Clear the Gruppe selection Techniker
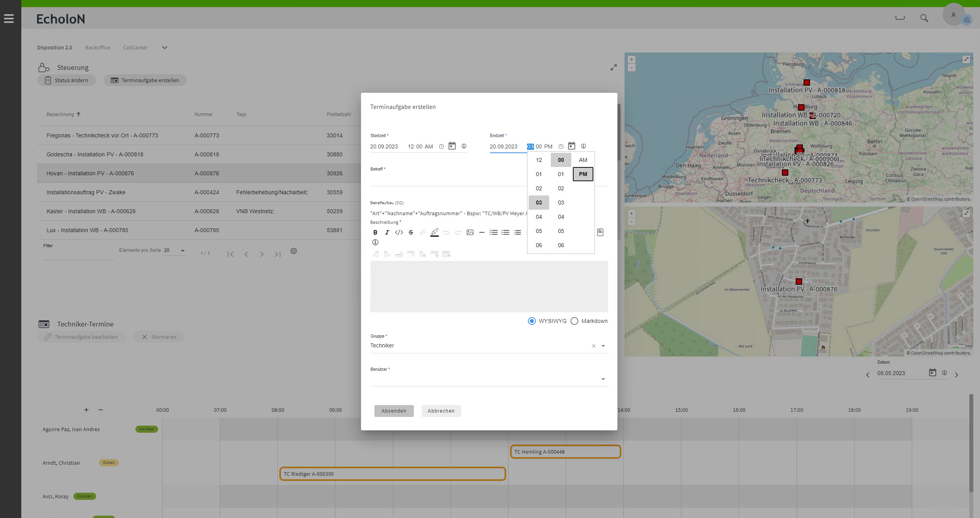 [x=594, y=346]
